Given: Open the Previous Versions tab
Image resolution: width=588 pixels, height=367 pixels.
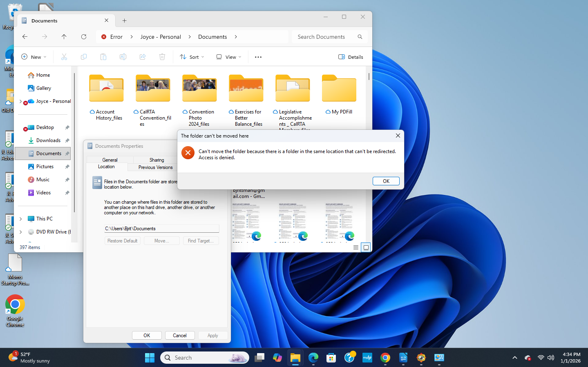Looking at the screenshot, I should 155,167.
